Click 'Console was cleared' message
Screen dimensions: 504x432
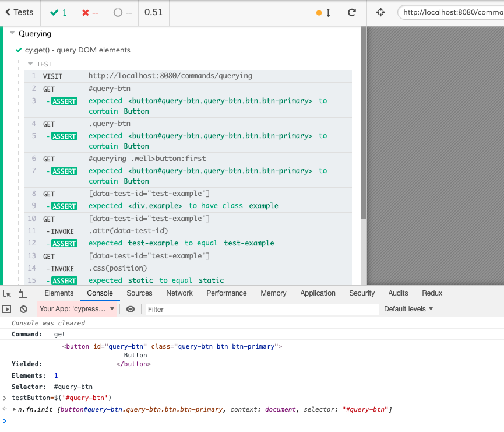coord(48,323)
